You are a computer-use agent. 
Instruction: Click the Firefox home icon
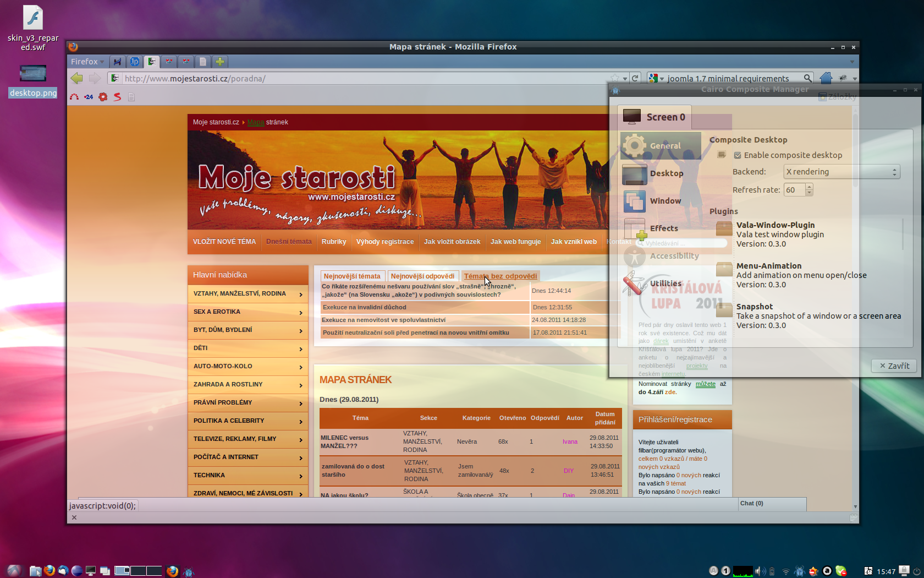coord(826,78)
